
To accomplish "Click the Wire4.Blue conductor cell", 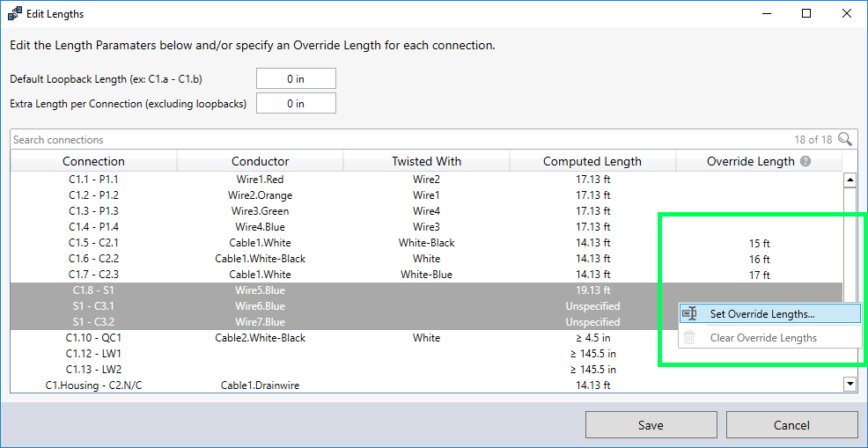I will 261,227.
